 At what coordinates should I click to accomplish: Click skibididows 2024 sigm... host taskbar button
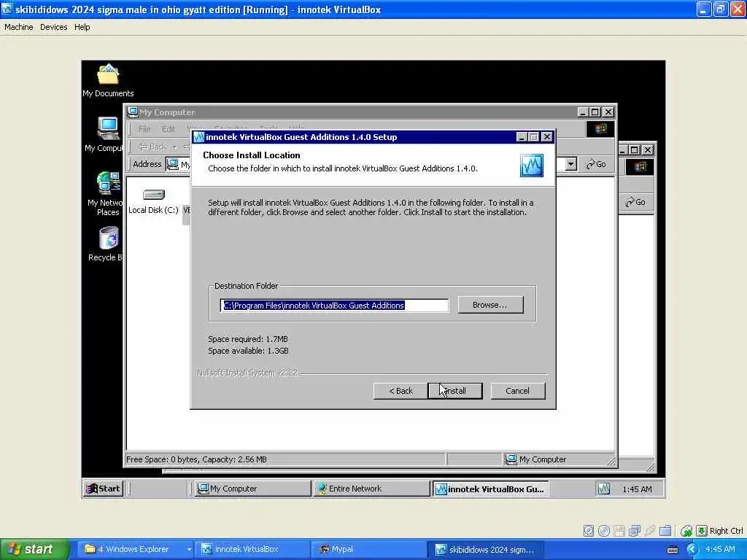click(x=484, y=550)
